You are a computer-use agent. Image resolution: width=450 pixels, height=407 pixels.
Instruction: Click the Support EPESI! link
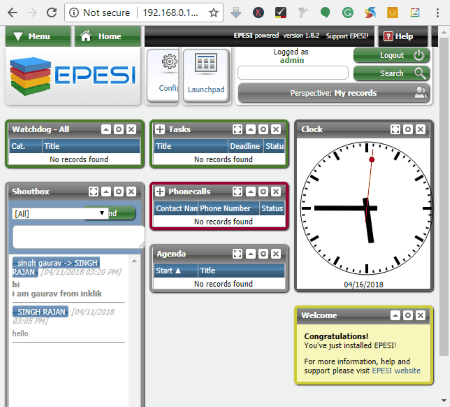pos(347,36)
